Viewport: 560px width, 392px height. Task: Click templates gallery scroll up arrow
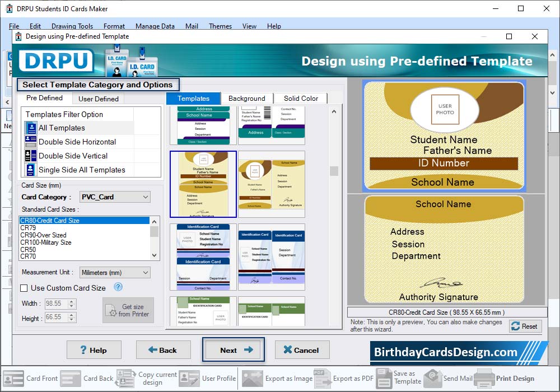[334, 112]
